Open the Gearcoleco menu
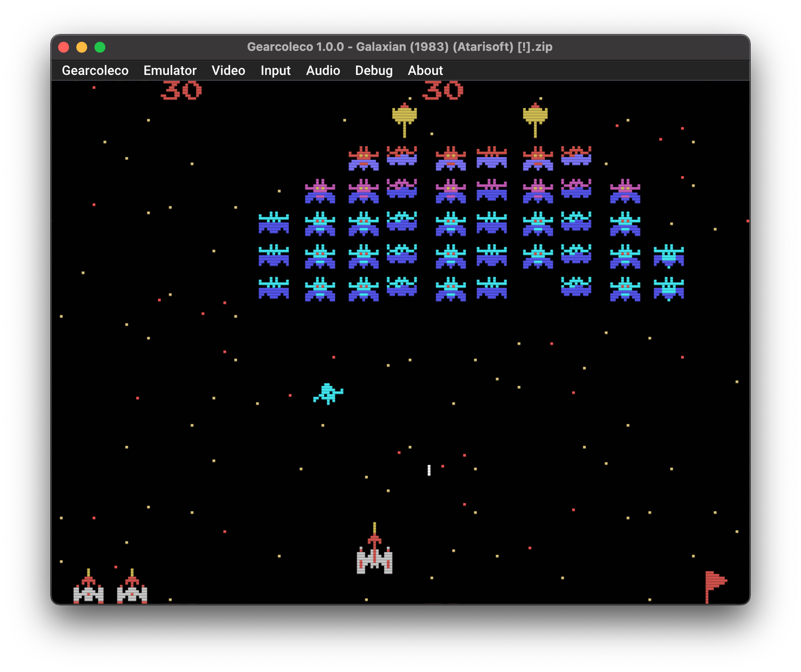801x672 pixels. pos(95,70)
